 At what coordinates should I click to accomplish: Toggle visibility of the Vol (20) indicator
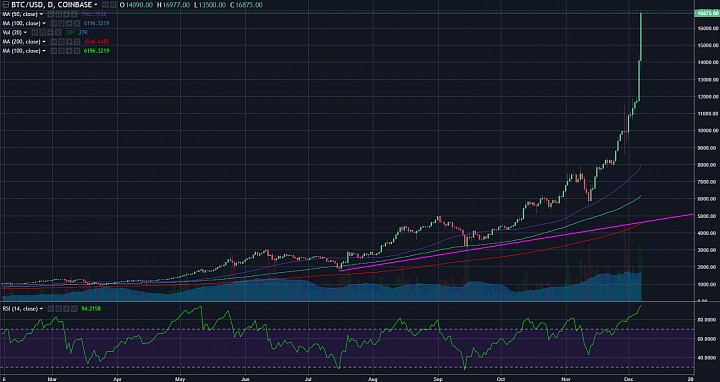click(x=35, y=33)
